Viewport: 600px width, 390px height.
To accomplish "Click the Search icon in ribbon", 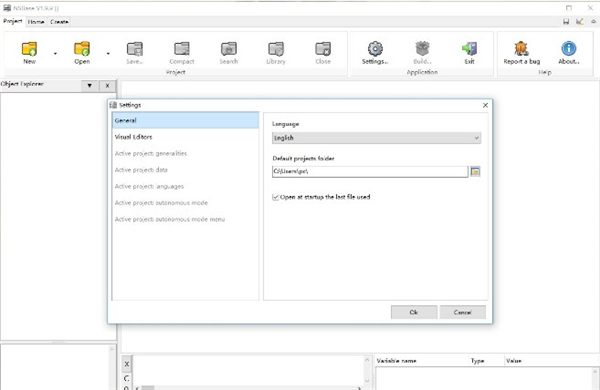I will [229, 49].
